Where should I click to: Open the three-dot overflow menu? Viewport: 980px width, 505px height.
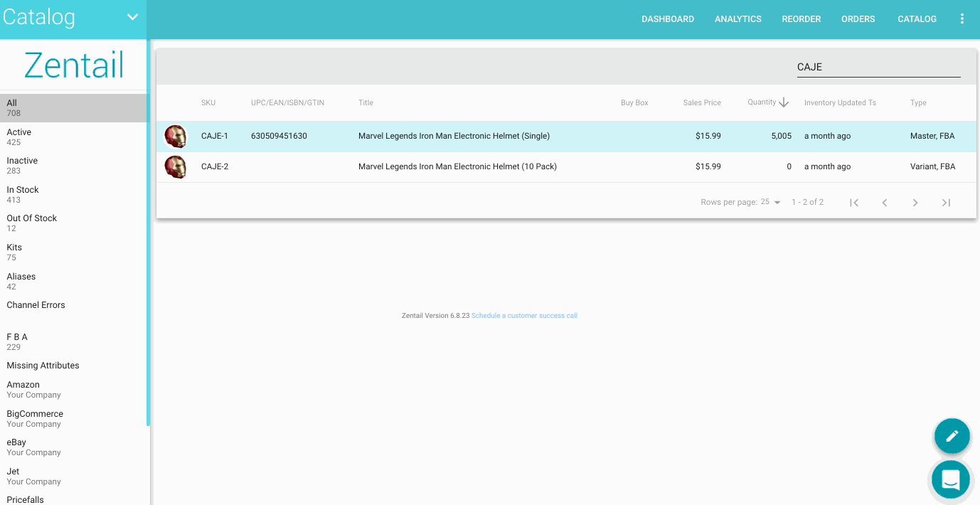tap(962, 19)
